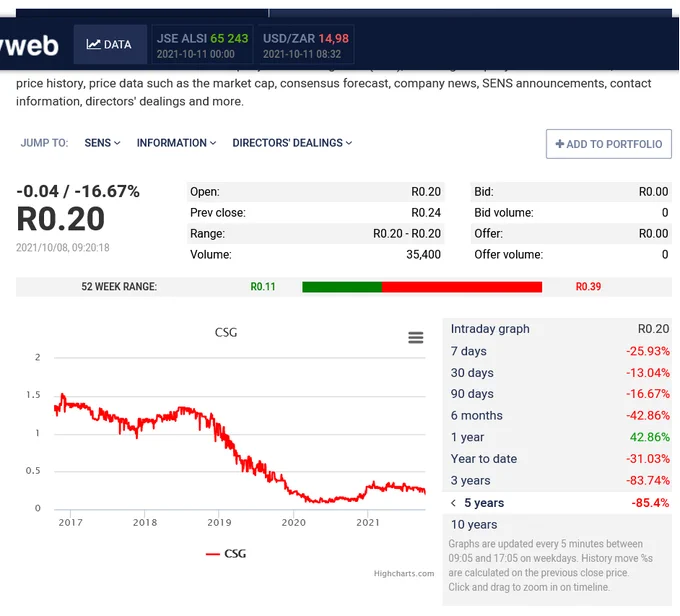Open the JSE ALSI 65 243 ticker
The image size is (680, 616).
point(202,45)
